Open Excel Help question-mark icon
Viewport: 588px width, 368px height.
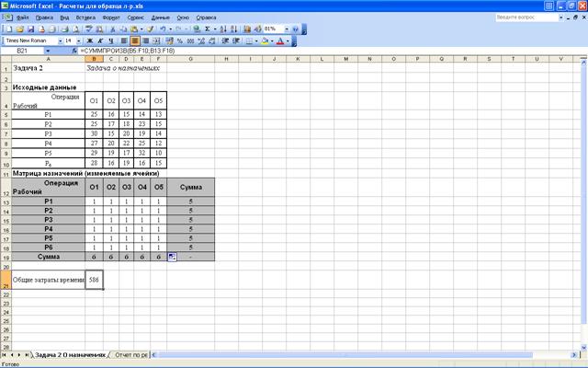[295, 29]
